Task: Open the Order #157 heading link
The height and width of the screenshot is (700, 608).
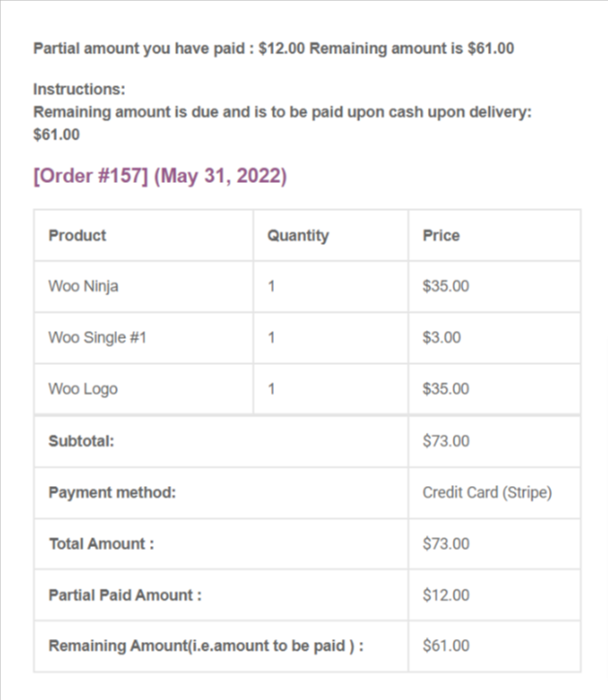Action: tap(160, 177)
